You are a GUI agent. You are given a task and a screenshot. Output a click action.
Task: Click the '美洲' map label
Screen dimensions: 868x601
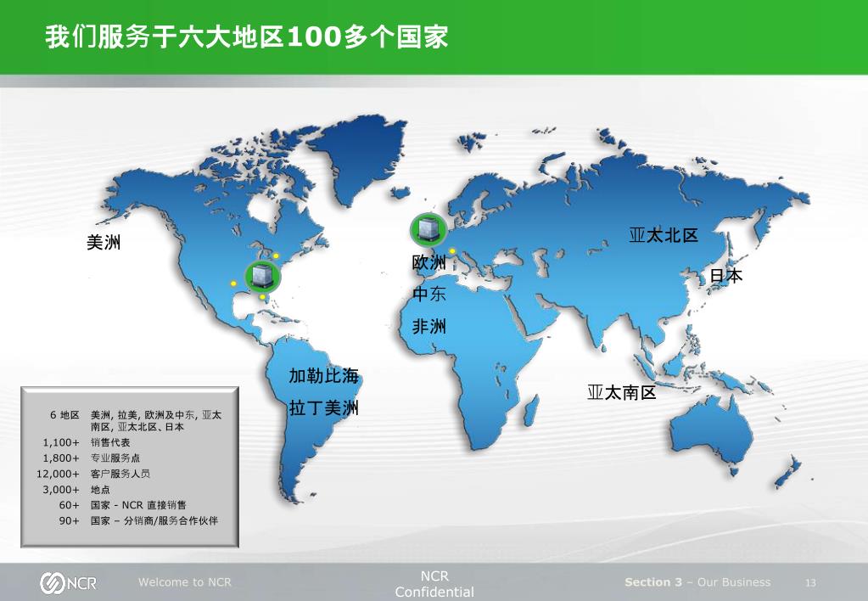104,243
